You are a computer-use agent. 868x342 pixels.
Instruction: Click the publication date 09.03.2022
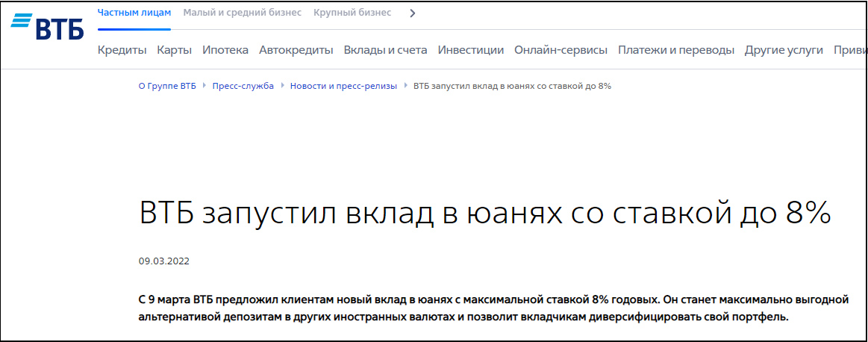pos(164,261)
